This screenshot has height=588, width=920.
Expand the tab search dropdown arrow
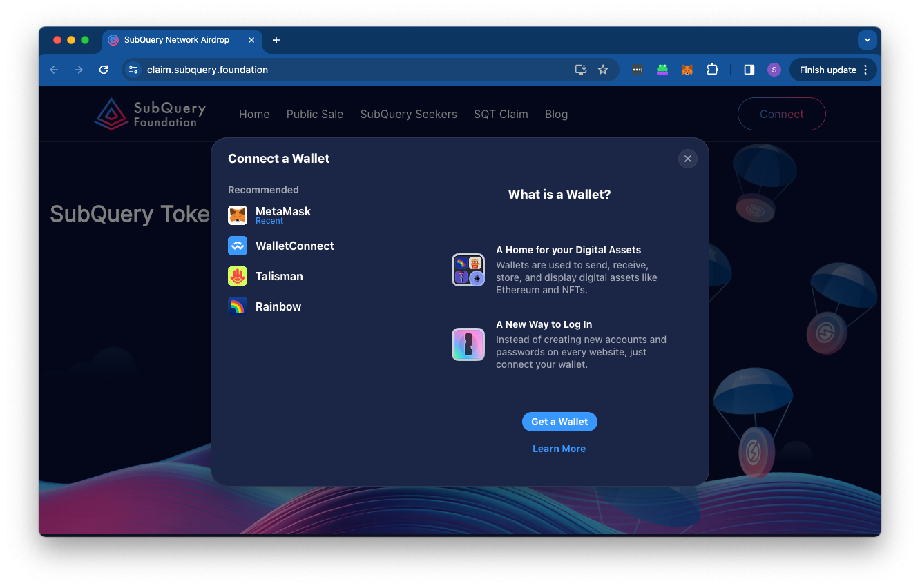pyautogui.click(x=868, y=40)
